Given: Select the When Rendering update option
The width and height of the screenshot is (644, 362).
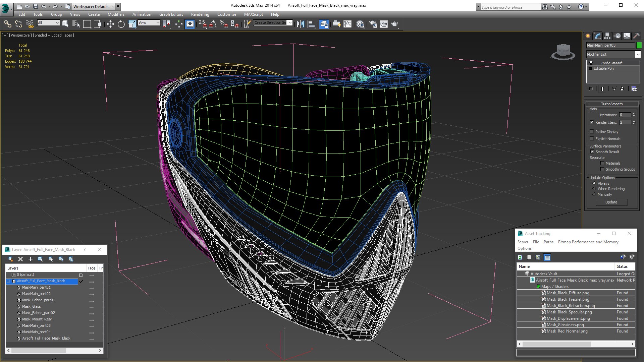Looking at the screenshot, I should (x=594, y=189).
